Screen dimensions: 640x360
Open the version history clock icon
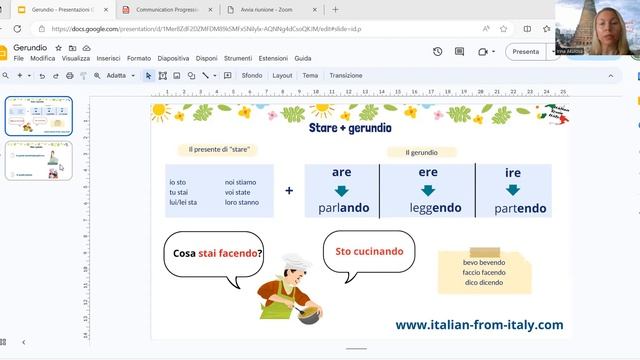pos(438,51)
